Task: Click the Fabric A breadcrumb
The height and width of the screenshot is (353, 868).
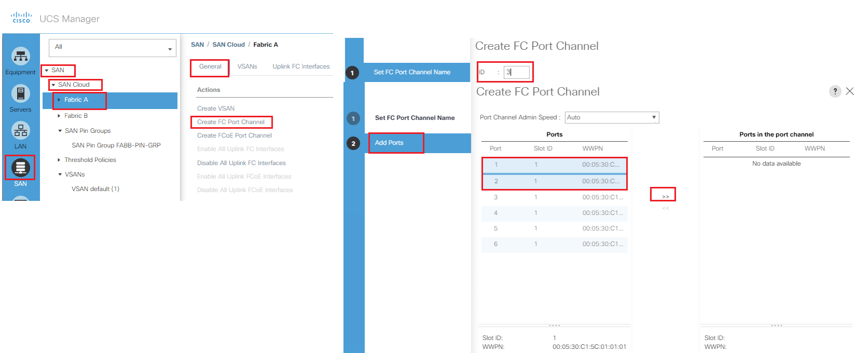Action: pos(266,45)
